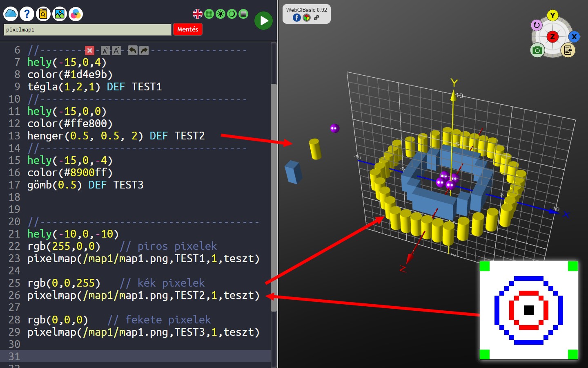Image resolution: width=588 pixels, height=368 pixels.
Task: Open the cloud storage icon
Action: click(11, 14)
